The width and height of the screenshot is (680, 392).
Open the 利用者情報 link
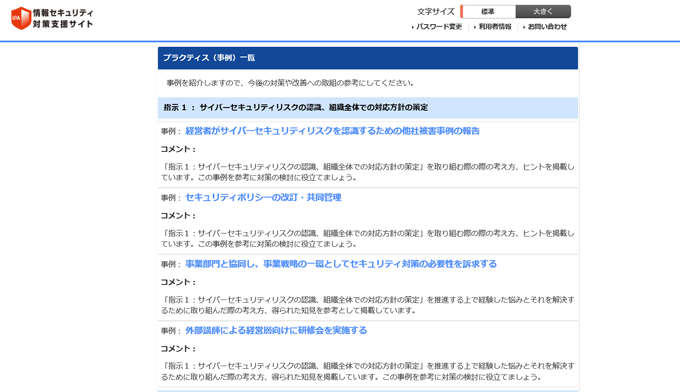tap(495, 27)
